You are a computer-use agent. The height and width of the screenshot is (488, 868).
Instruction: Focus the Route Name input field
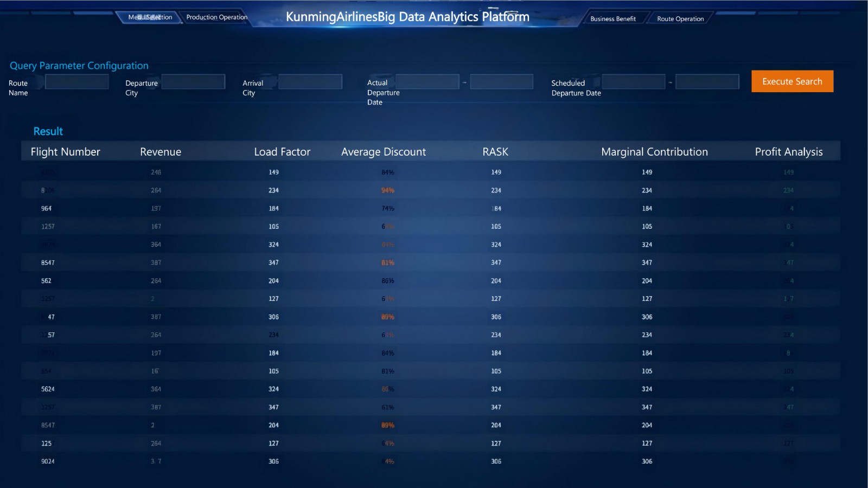(77, 82)
